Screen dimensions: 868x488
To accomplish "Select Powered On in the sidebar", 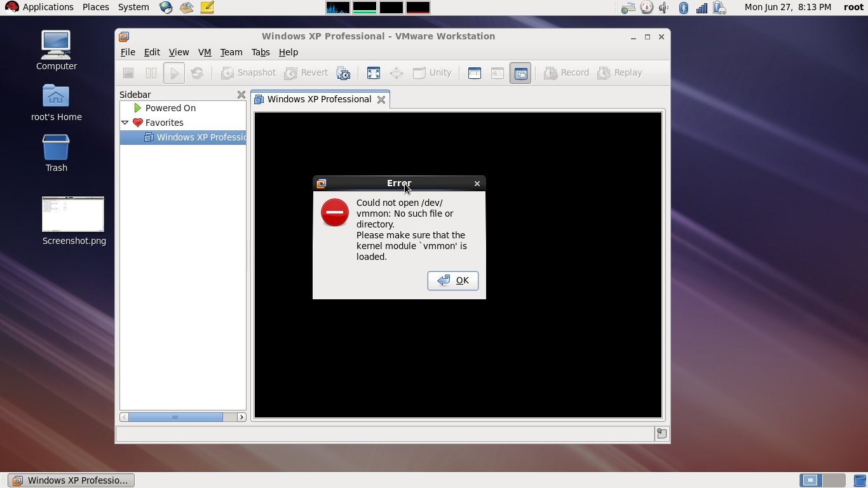I will 170,108.
